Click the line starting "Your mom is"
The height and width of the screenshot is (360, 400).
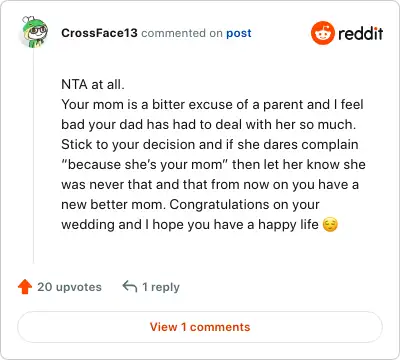point(212,105)
